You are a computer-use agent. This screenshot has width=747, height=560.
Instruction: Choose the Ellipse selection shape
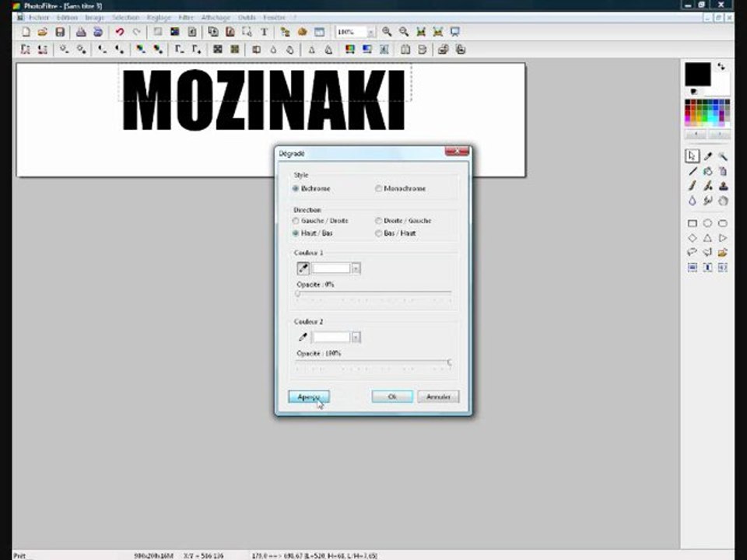point(708,223)
